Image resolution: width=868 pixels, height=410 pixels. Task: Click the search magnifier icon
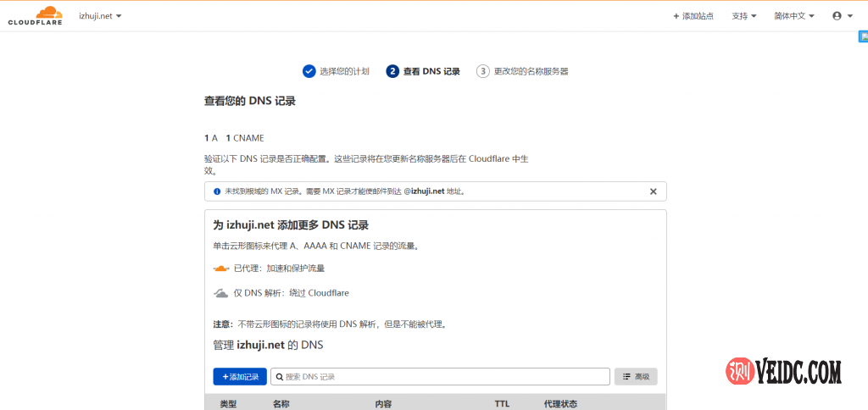click(280, 377)
